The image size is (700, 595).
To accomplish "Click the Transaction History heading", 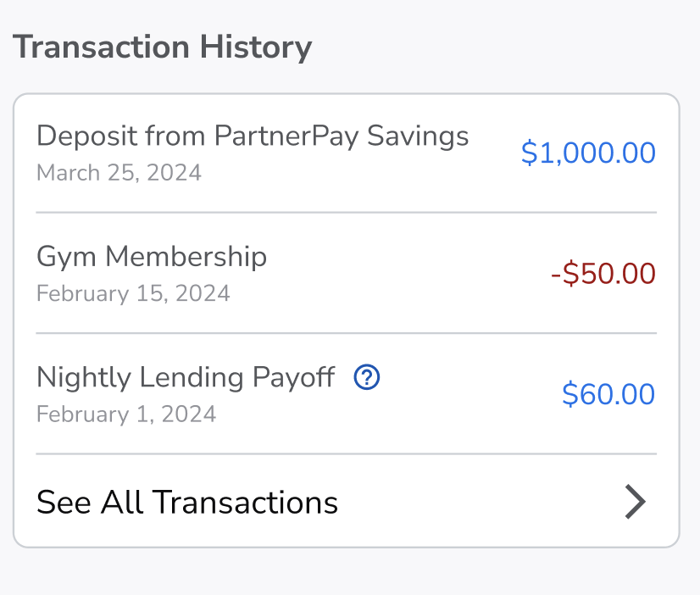I will [x=163, y=47].
